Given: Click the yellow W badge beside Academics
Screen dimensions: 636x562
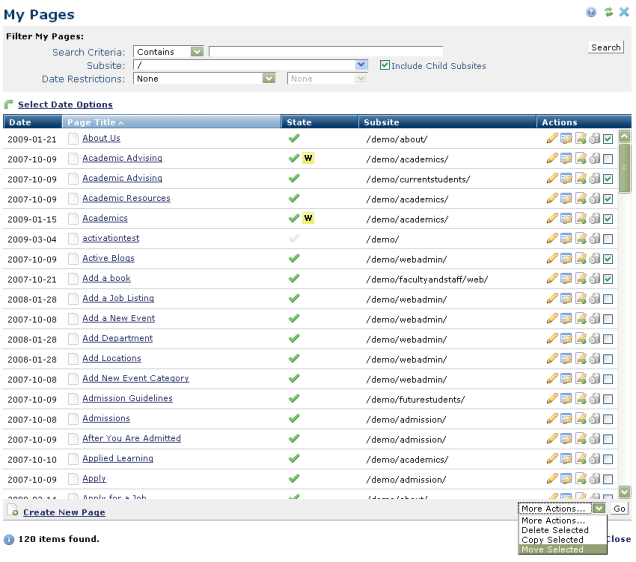Looking at the screenshot, I should (x=308, y=218).
